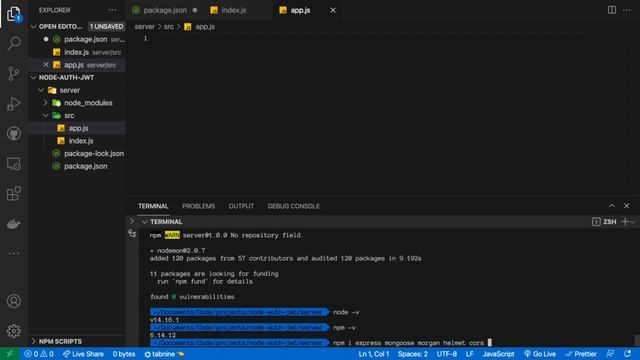Show 0 bytes file size status

tap(124, 354)
